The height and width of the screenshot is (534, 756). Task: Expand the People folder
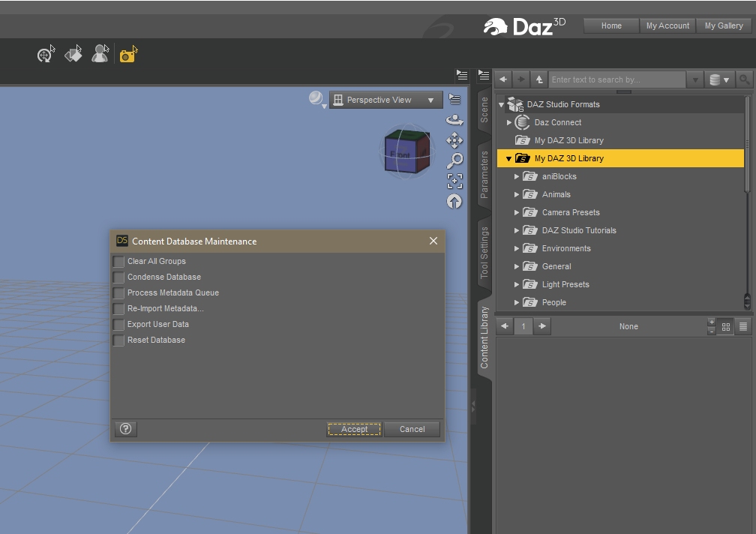pos(516,303)
